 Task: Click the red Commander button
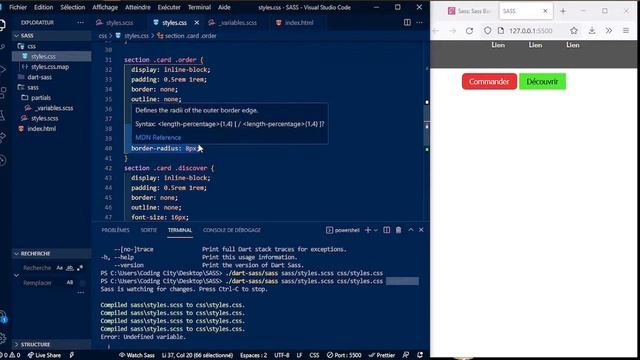tap(489, 82)
